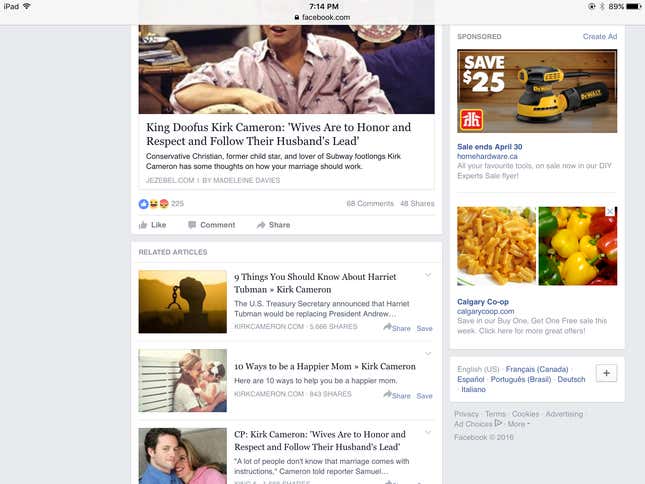This screenshot has height=484, width=645.
Task: Tap the facebook.com address bar
Action: (322, 17)
